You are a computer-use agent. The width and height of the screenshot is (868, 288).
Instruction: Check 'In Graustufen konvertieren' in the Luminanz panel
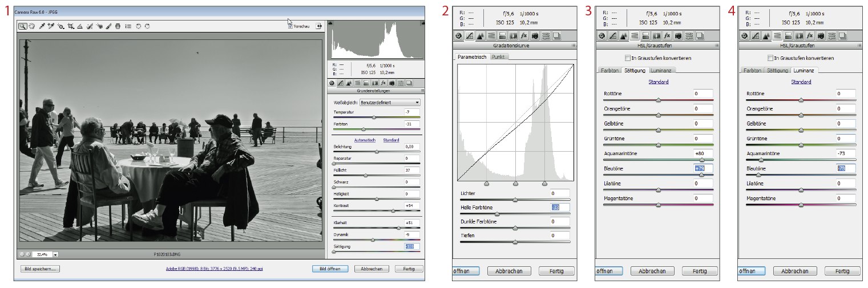coord(771,58)
